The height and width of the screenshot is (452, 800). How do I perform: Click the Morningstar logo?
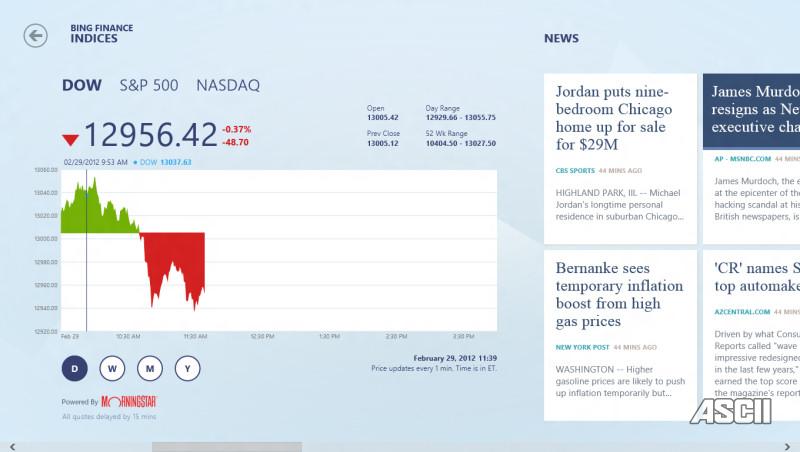tap(128, 402)
